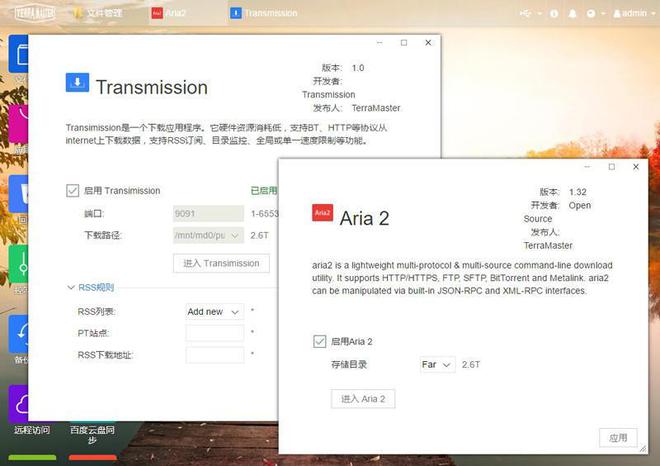Screen dimensions: 660x466
Task: Click the USB device icon in top bar
Action: 525,13
